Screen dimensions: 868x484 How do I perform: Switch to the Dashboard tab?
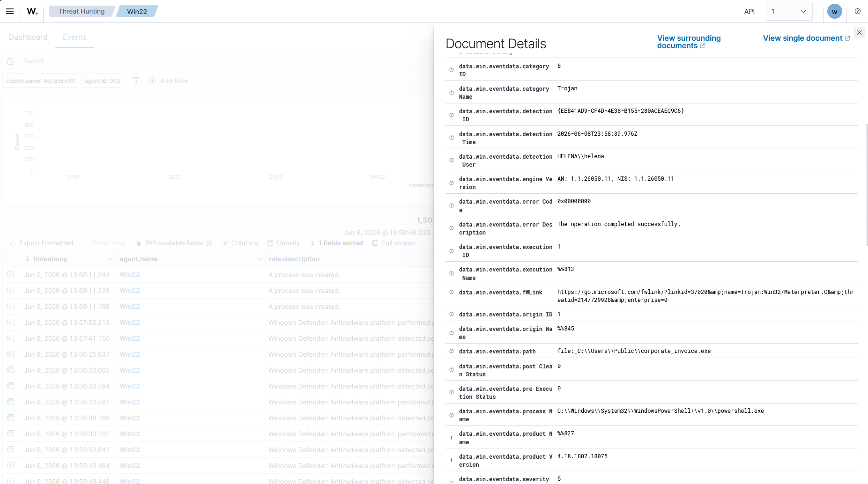coord(28,37)
